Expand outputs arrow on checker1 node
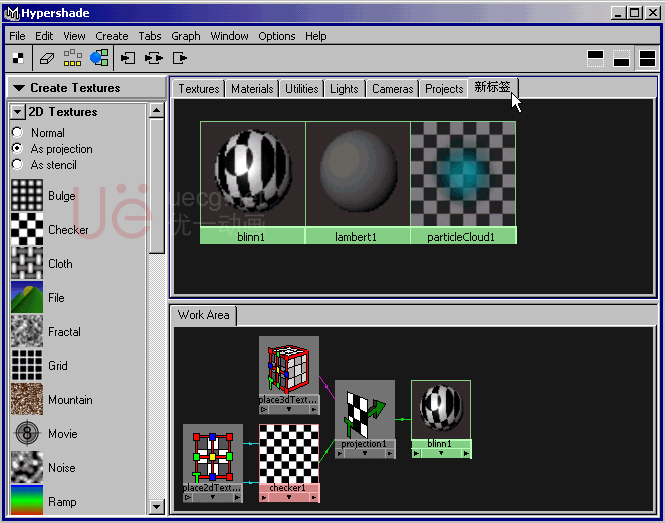This screenshot has height=523, width=665. (x=314, y=498)
